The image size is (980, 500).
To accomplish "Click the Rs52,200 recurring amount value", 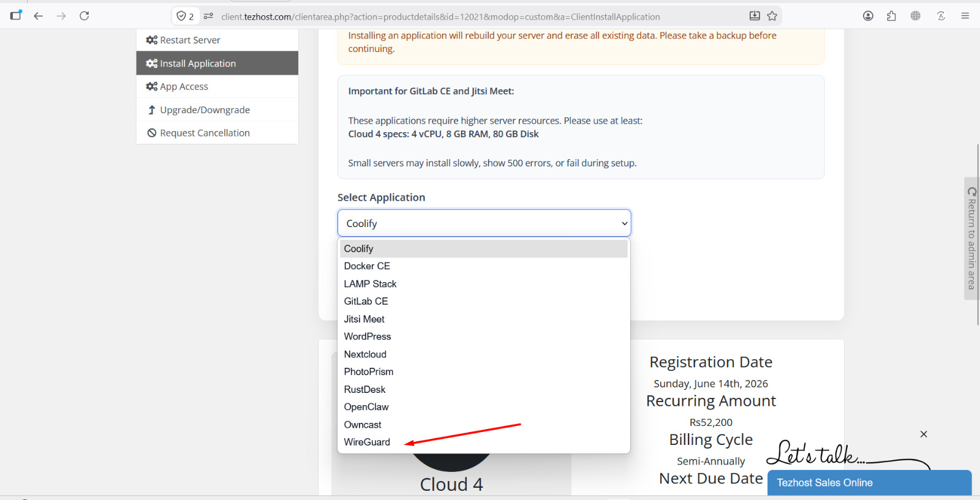I will point(710,422).
